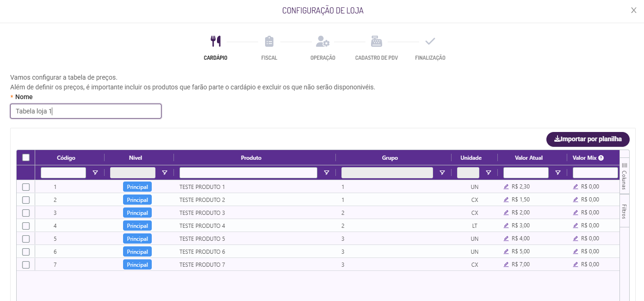Select the R$ 7,00 Valor Atual value
The image size is (644, 301).
(x=521, y=264)
